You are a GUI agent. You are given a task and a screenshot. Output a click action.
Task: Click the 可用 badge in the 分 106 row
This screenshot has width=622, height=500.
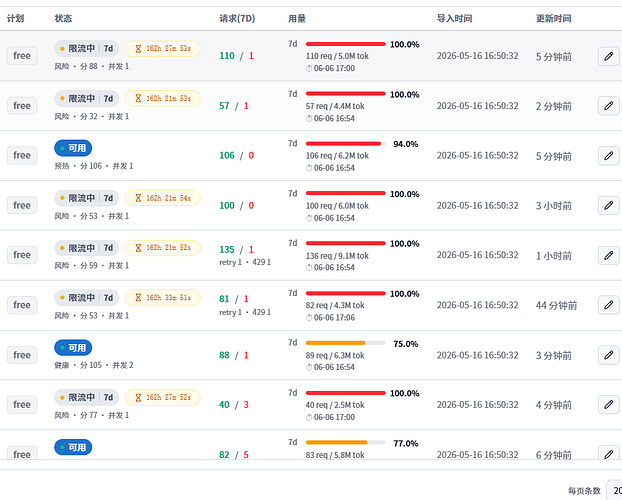pos(73,148)
